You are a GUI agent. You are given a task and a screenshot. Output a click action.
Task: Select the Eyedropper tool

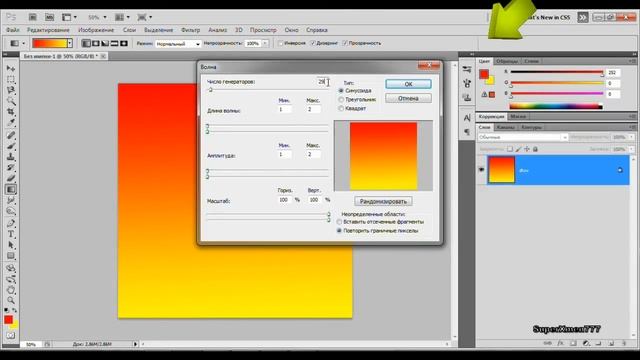pos(11,123)
